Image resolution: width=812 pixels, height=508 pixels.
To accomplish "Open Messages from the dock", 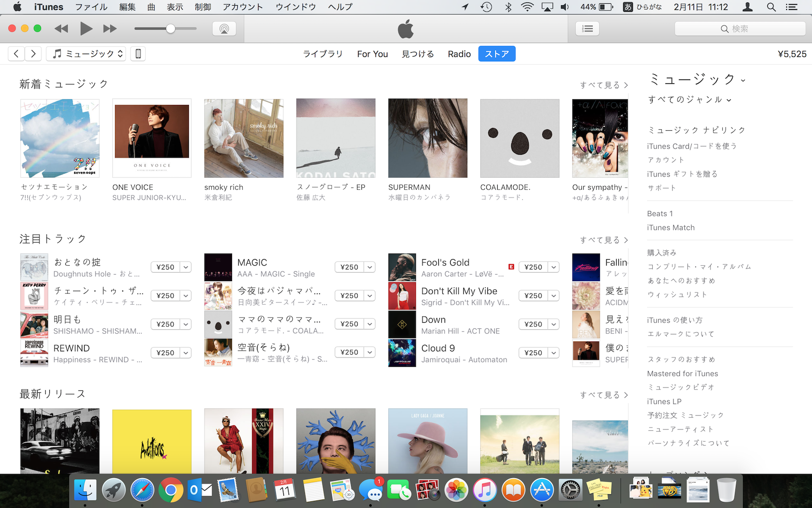I will [371, 490].
